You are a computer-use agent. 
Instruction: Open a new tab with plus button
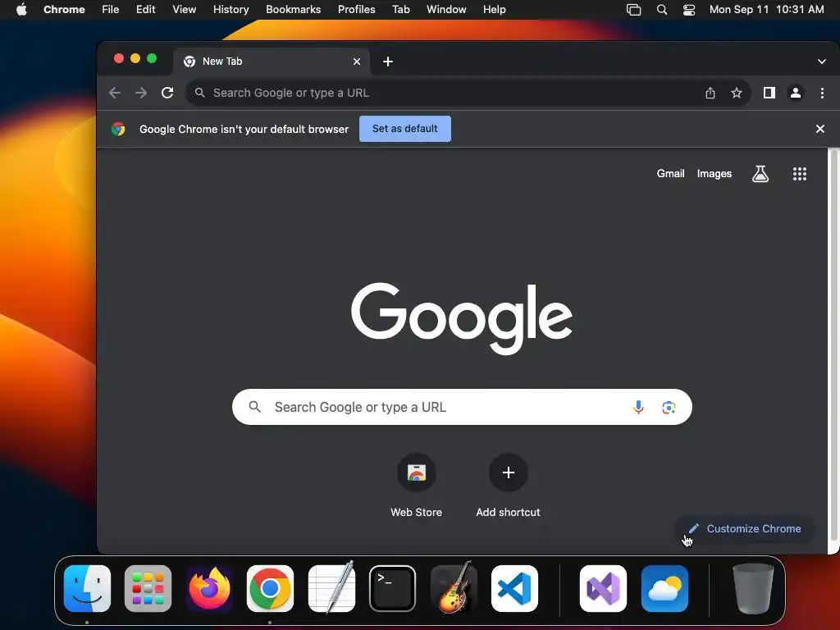click(x=388, y=62)
